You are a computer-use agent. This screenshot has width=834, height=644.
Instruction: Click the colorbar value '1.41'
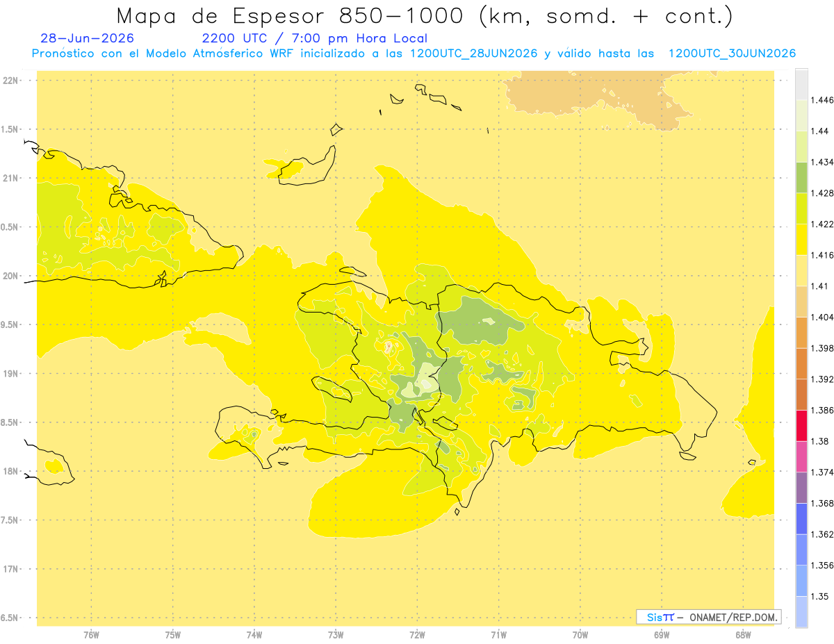click(x=819, y=286)
